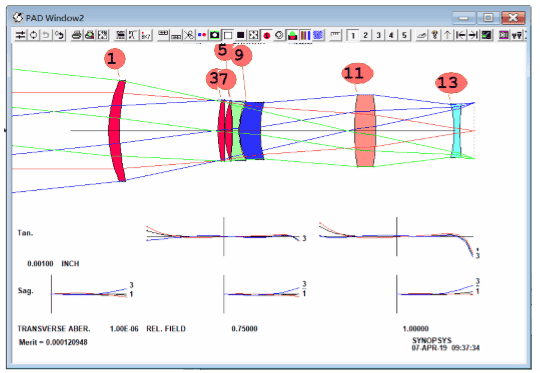Toggle the red green blue stripes icon
Viewport: 540px width, 373px height.
305,35
